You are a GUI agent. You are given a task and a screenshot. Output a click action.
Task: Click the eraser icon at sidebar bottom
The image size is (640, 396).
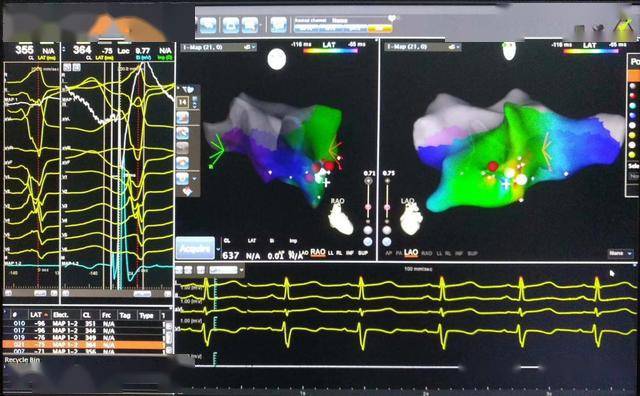click(x=187, y=191)
